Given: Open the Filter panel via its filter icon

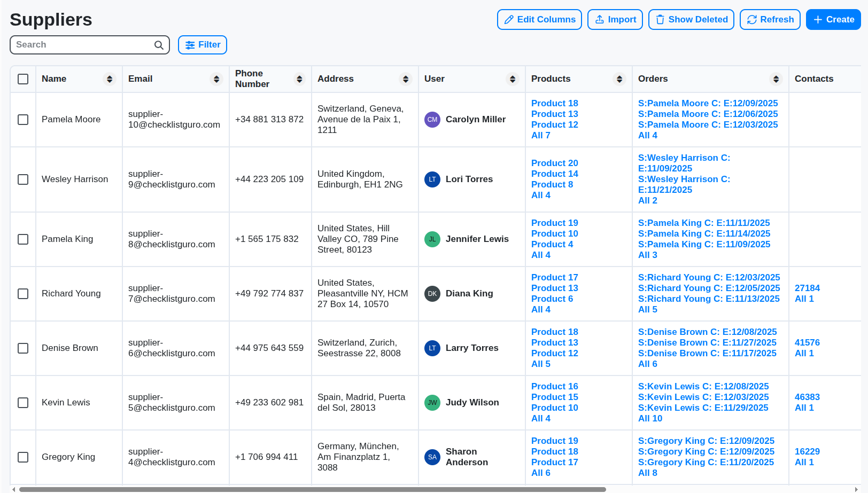Looking at the screenshot, I should (x=190, y=45).
